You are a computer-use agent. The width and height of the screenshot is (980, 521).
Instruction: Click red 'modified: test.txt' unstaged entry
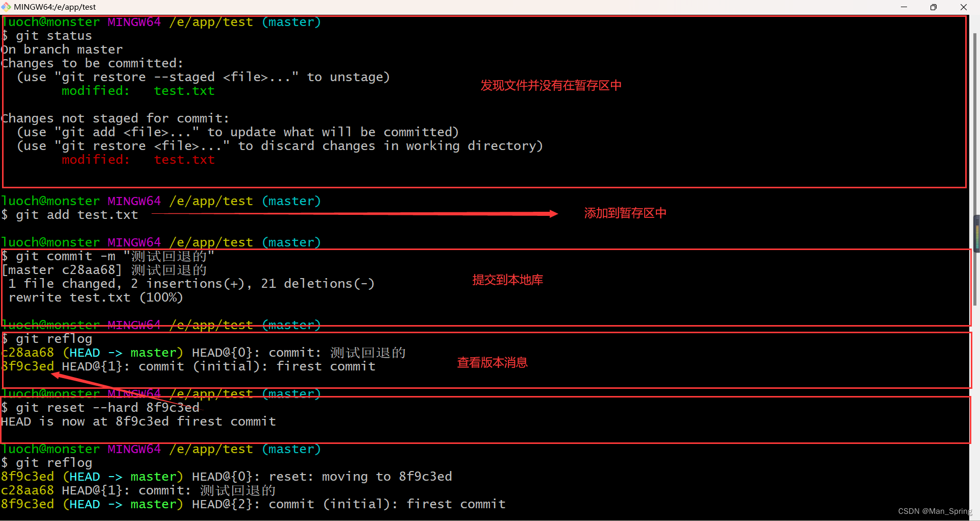point(138,160)
